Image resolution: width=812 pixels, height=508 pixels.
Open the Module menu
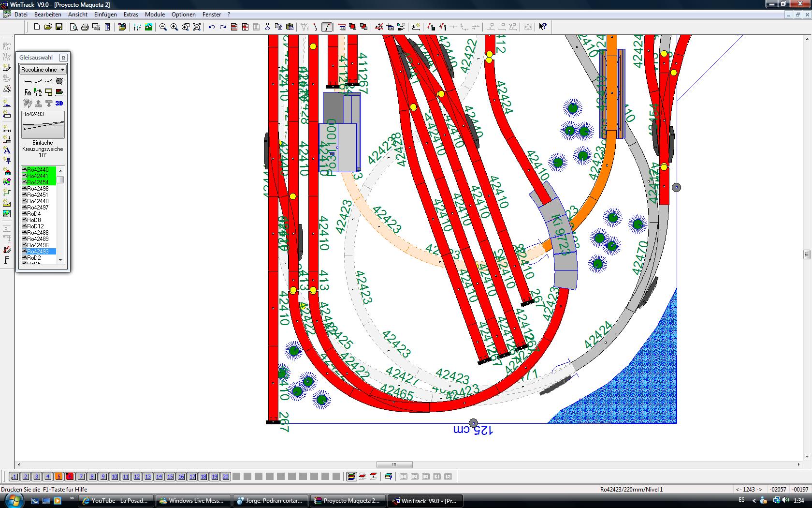coord(155,15)
